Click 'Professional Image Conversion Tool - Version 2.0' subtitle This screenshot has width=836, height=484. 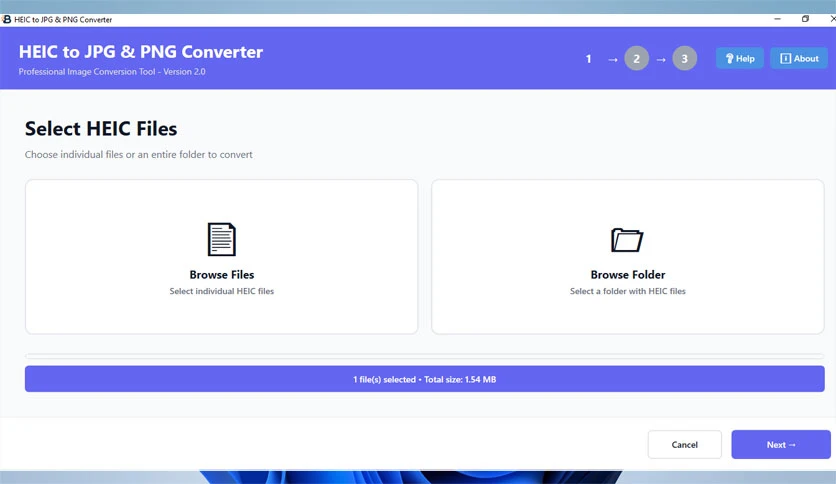112,71
